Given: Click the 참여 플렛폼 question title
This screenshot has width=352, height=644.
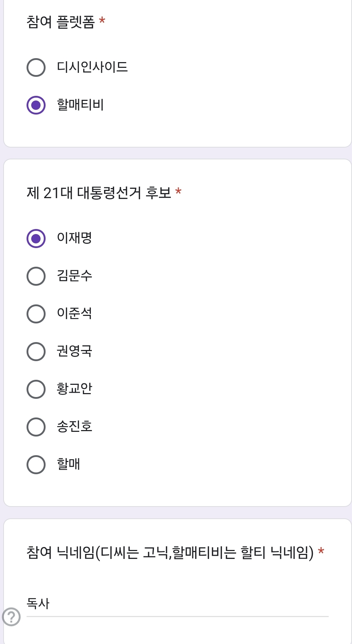Looking at the screenshot, I should point(60,22).
